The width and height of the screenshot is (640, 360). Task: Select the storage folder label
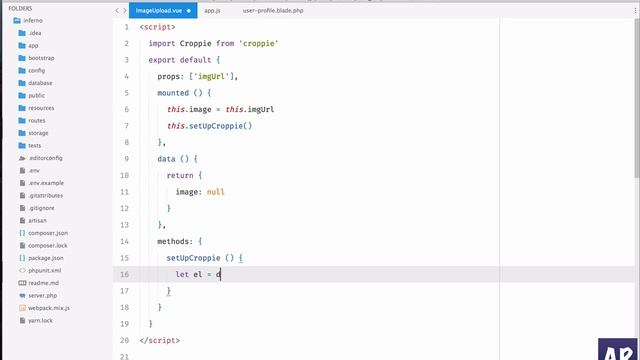coord(38,133)
